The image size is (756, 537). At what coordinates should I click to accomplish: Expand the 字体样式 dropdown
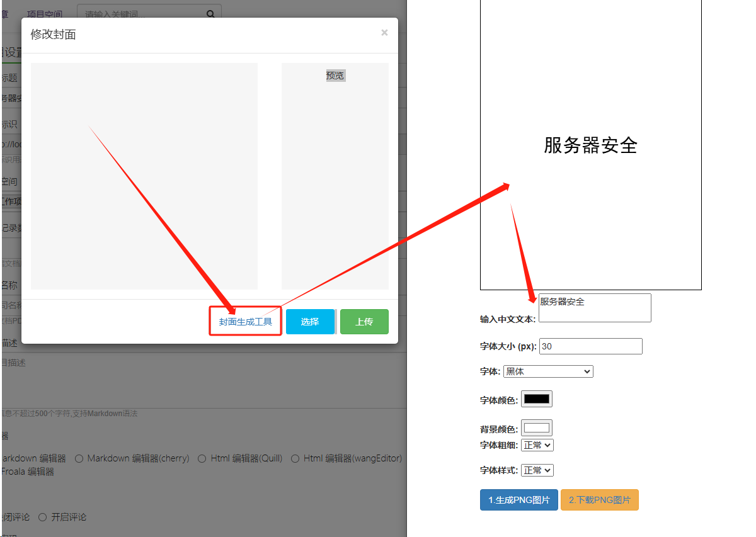point(537,470)
